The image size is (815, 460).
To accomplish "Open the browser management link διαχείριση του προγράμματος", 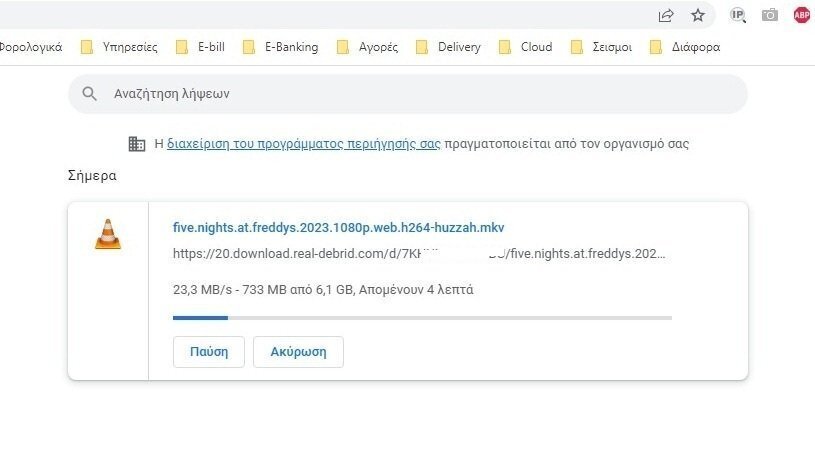I will [304, 144].
